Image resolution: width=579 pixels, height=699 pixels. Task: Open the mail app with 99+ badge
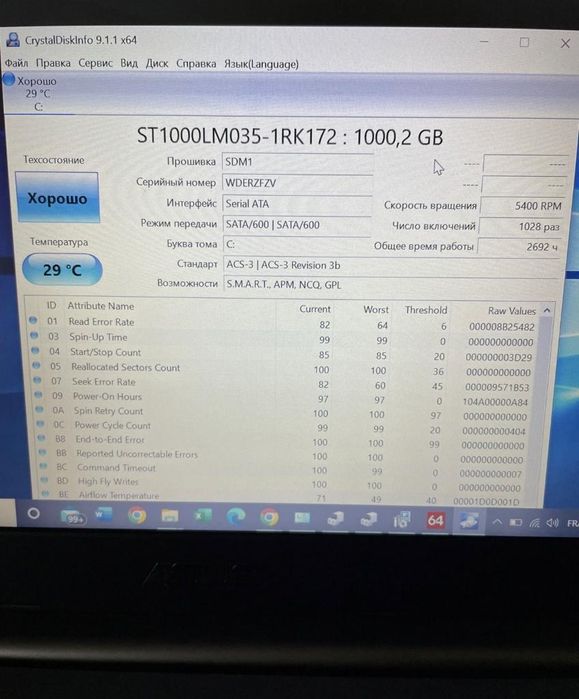click(72, 516)
